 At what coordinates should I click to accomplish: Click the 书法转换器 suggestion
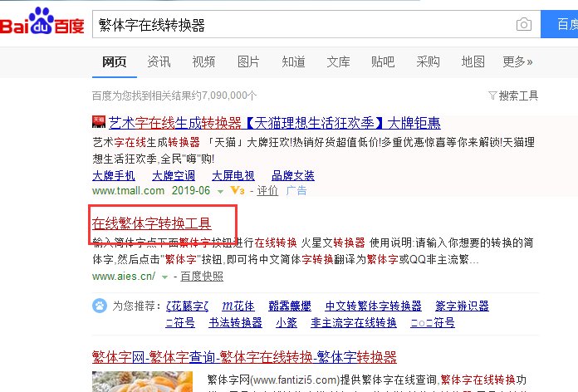[x=235, y=323]
